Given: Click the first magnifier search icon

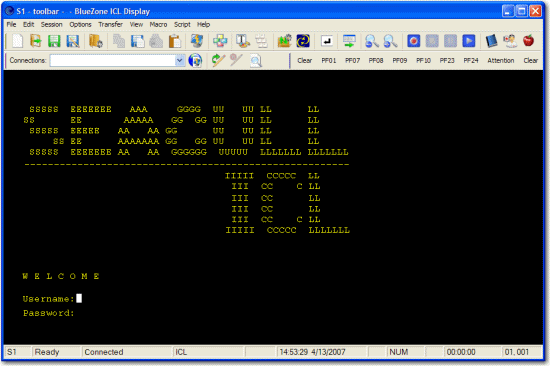Looking at the screenshot, I should tap(371, 41).
